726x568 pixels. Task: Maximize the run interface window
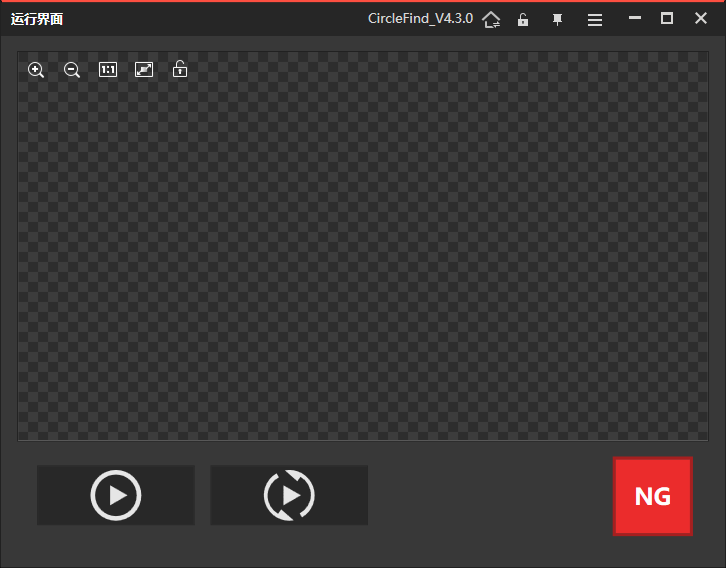667,18
